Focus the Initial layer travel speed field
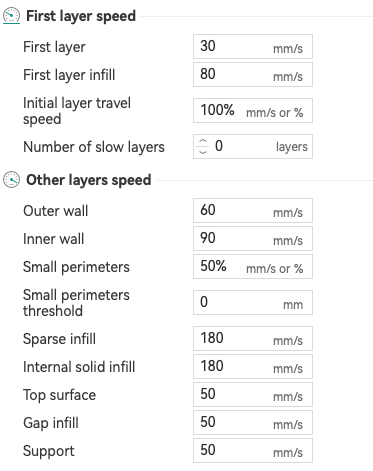373x471 pixels. pyautogui.click(x=253, y=110)
